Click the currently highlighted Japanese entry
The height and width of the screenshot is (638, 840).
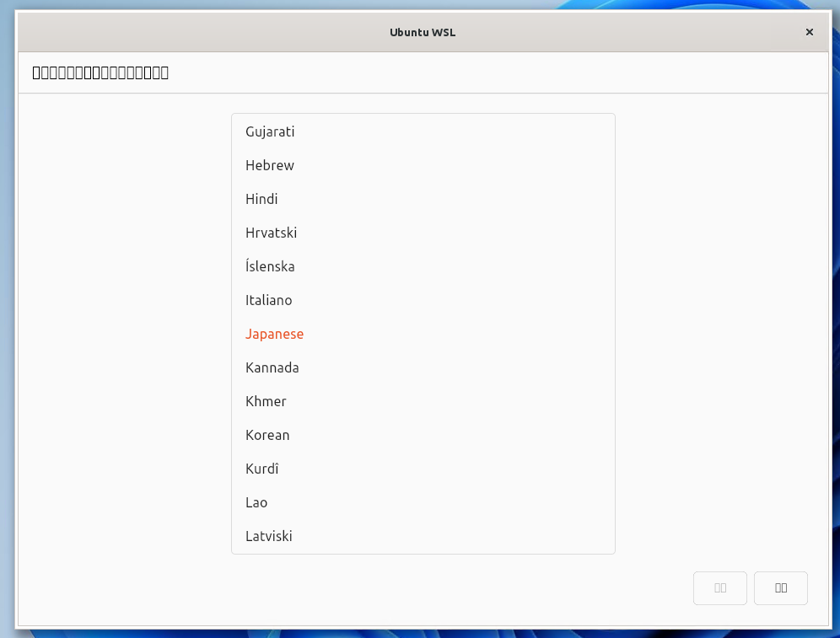[x=274, y=334]
